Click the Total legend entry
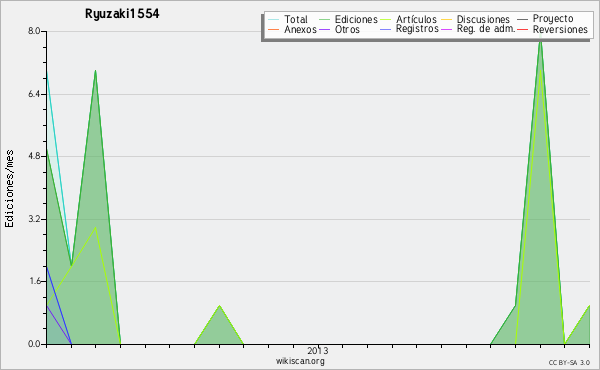The width and height of the screenshot is (600, 370). coord(295,19)
